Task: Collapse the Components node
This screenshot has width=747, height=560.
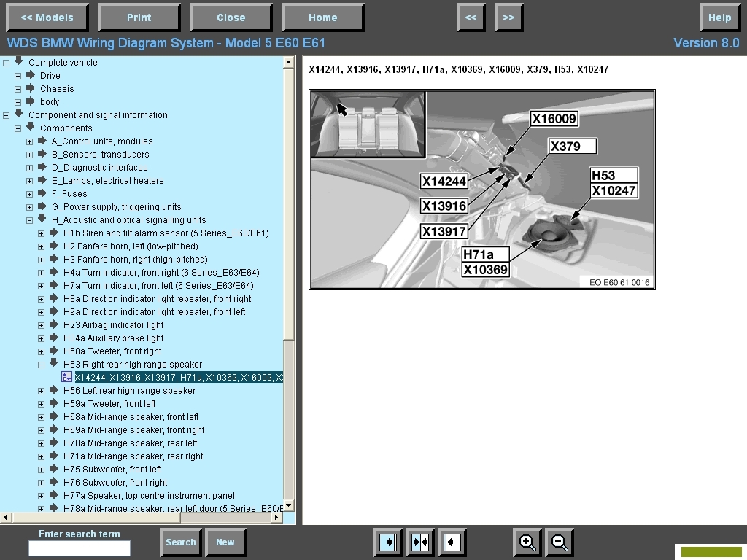Action: coord(18,128)
